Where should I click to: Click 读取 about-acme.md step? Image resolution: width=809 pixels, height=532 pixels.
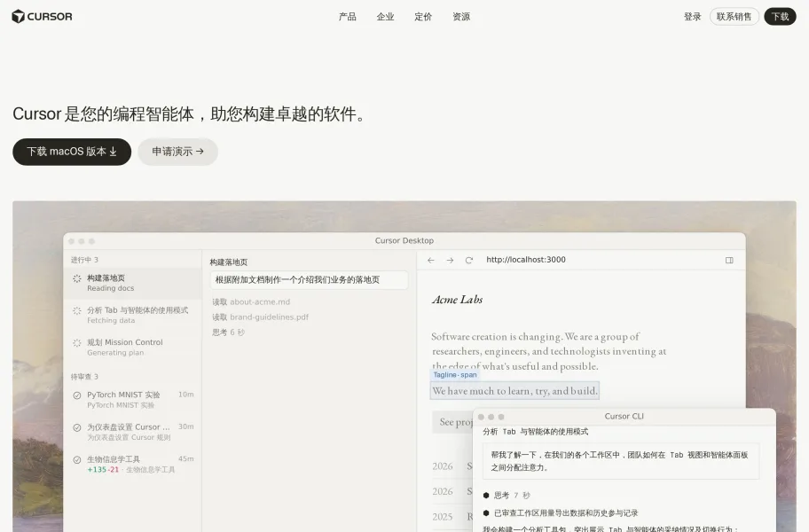click(251, 302)
